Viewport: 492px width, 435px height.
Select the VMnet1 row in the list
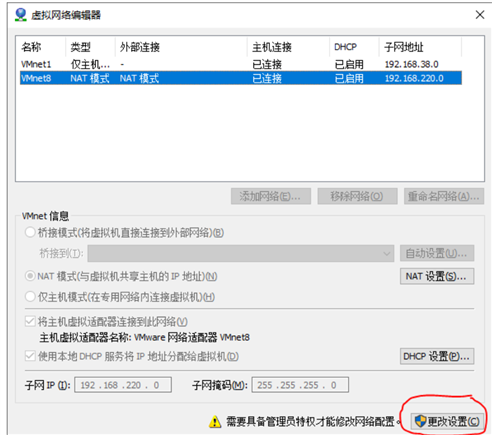coord(241,64)
